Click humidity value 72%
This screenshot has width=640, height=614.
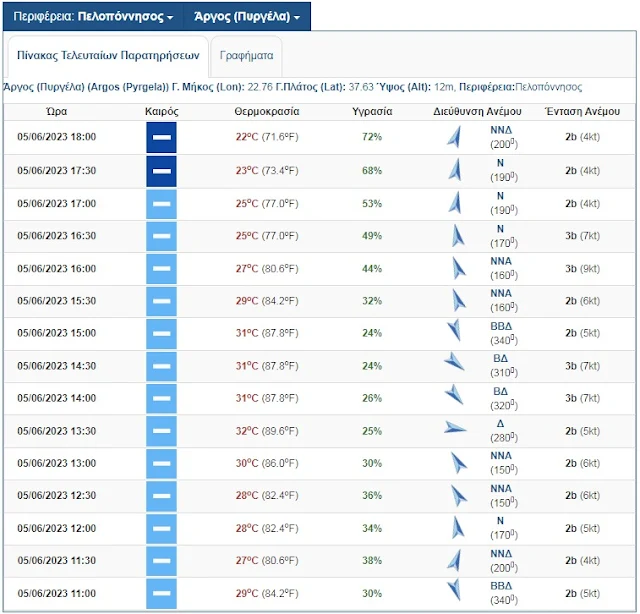click(372, 137)
